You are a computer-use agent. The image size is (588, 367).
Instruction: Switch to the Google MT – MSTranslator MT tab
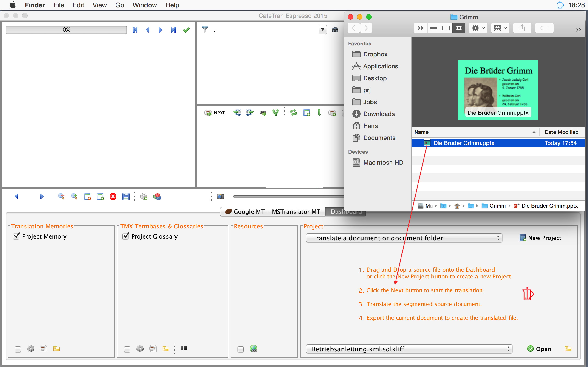tap(272, 211)
